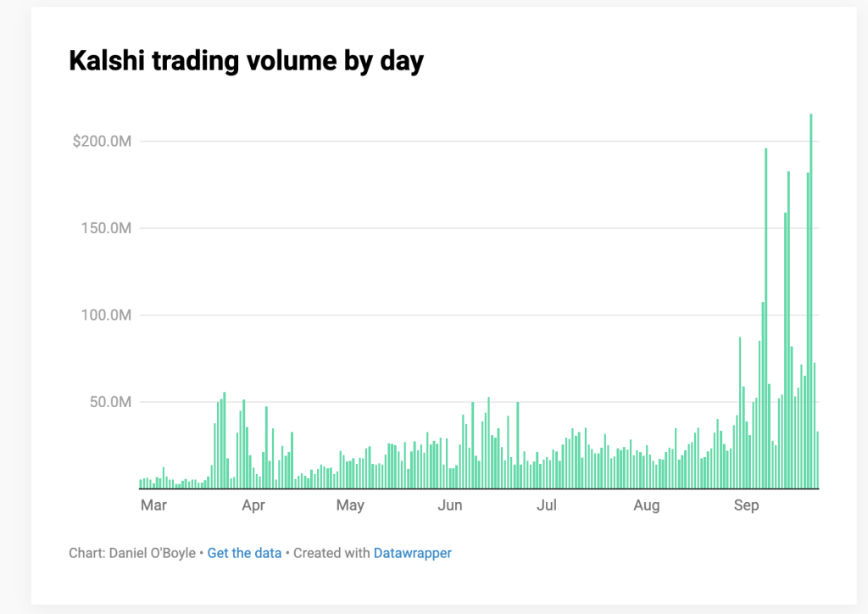The height and width of the screenshot is (614, 868).
Task: Click the $200.0M y-axis label
Action: tap(101, 141)
